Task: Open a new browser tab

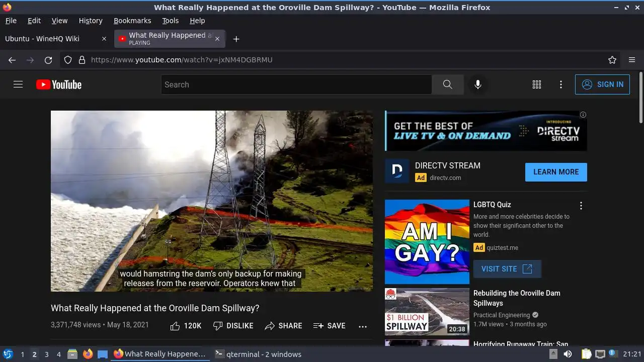Action: [236, 39]
